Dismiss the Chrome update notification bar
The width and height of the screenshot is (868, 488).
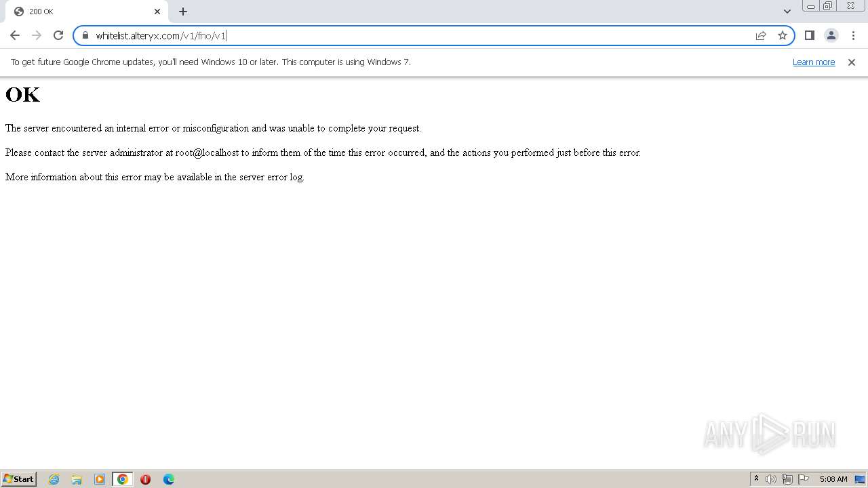[852, 62]
